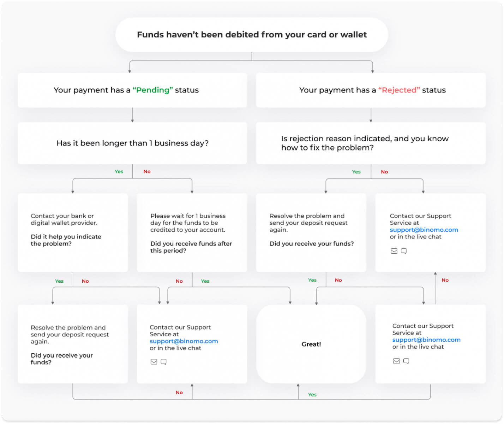
Task: Click the "Contact your bank or digital wallet provider" box
Action: pos(73,232)
